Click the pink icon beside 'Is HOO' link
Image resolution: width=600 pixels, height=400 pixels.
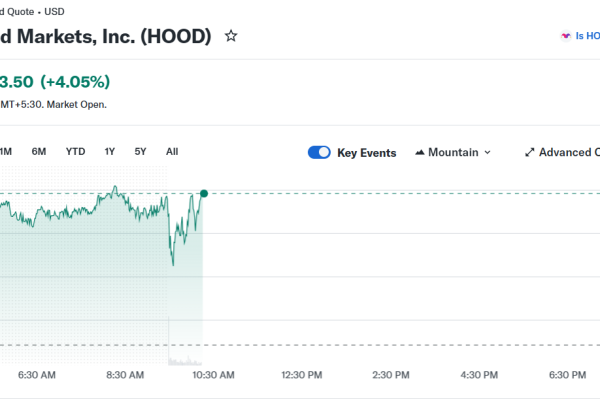[x=565, y=36]
